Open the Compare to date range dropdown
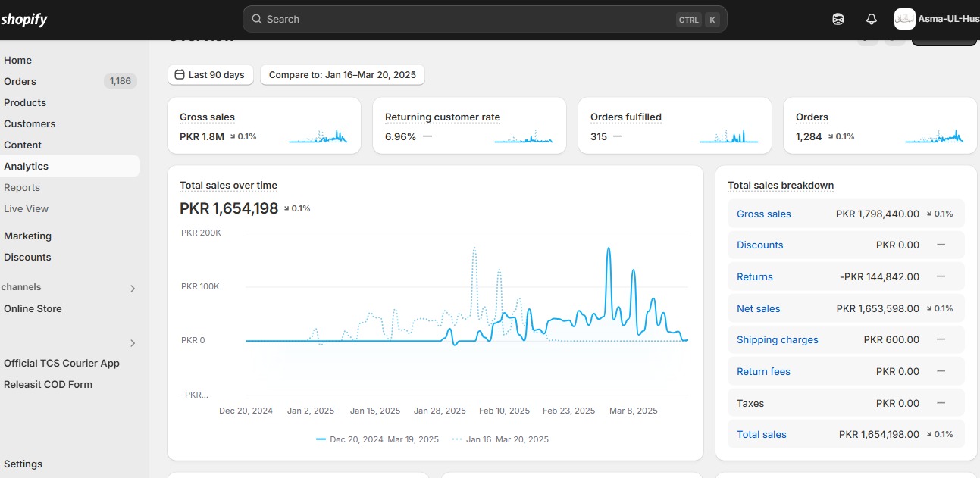 point(343,75)
